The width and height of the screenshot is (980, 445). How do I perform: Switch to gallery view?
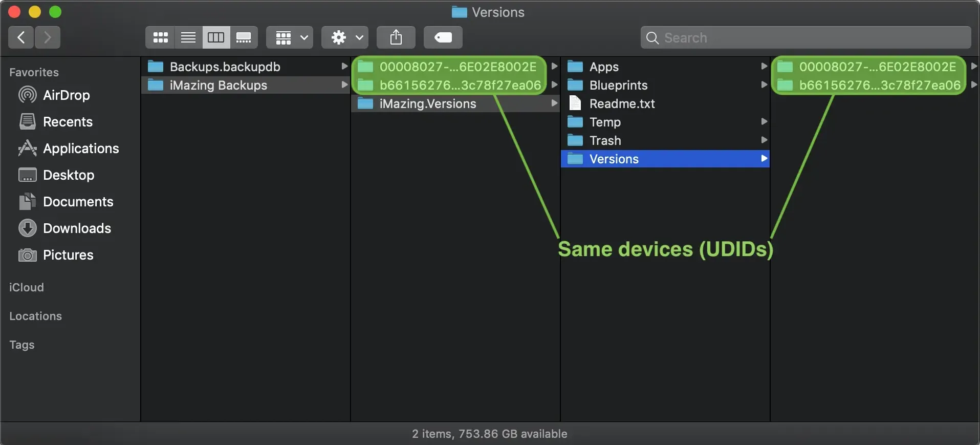pyautogui.click(x=244, y=37)
